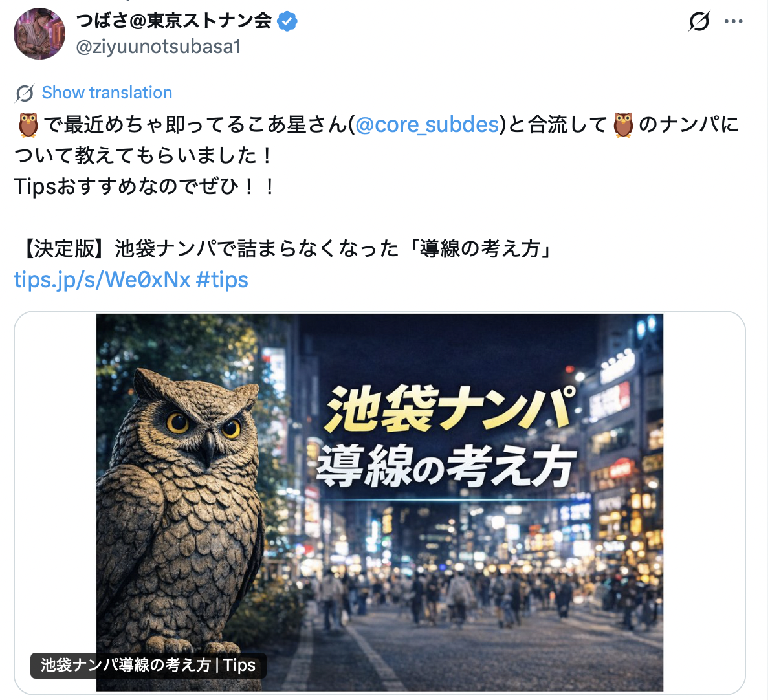This screenshot has height=700, width=770.
Task: Click the first owl emoji in the tweet
Action: tap(28, 125)
